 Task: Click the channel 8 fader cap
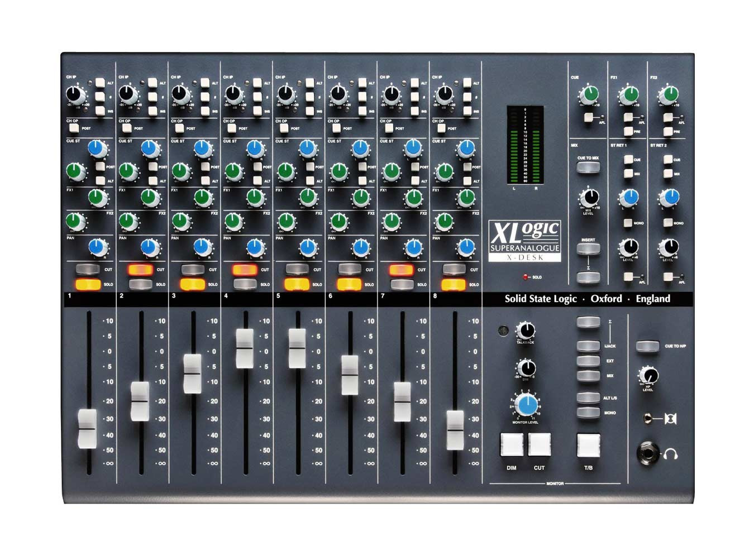tap(455, 430)
